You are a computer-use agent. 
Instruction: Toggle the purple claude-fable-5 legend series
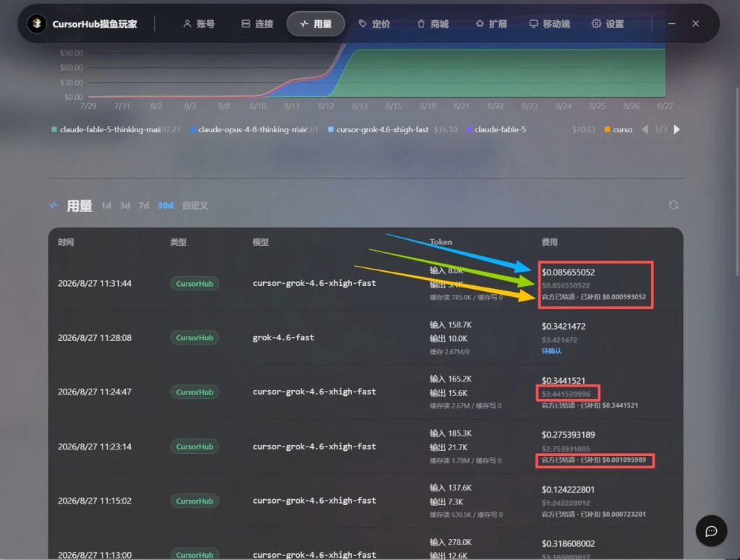tap(496, 129)
